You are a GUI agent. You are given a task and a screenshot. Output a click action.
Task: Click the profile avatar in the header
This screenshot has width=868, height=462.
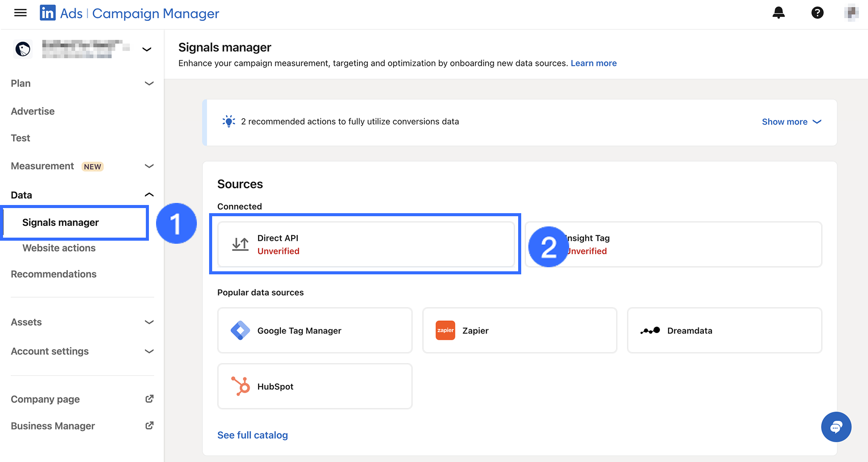click(x=851, y=13)
